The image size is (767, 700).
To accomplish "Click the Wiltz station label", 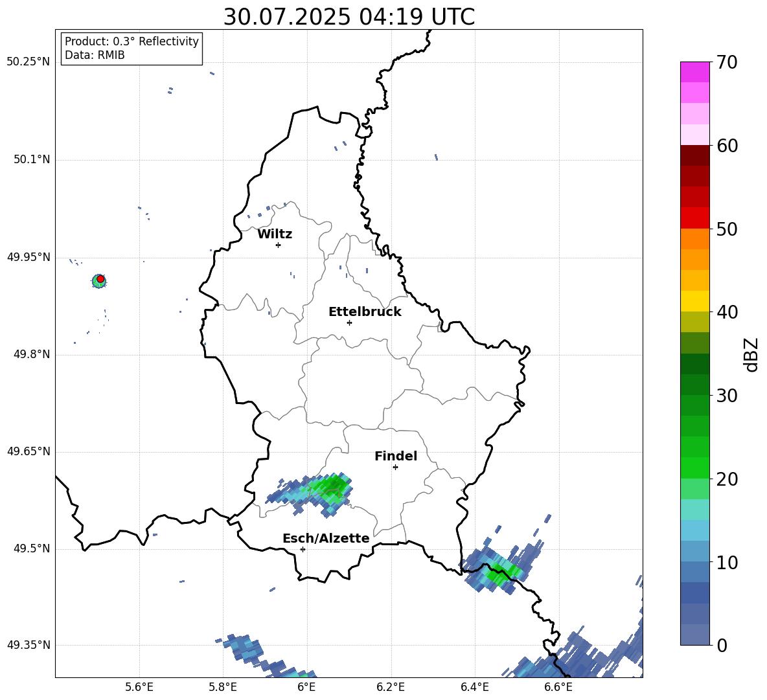I will pyautogui.click(x=275, y=234).
